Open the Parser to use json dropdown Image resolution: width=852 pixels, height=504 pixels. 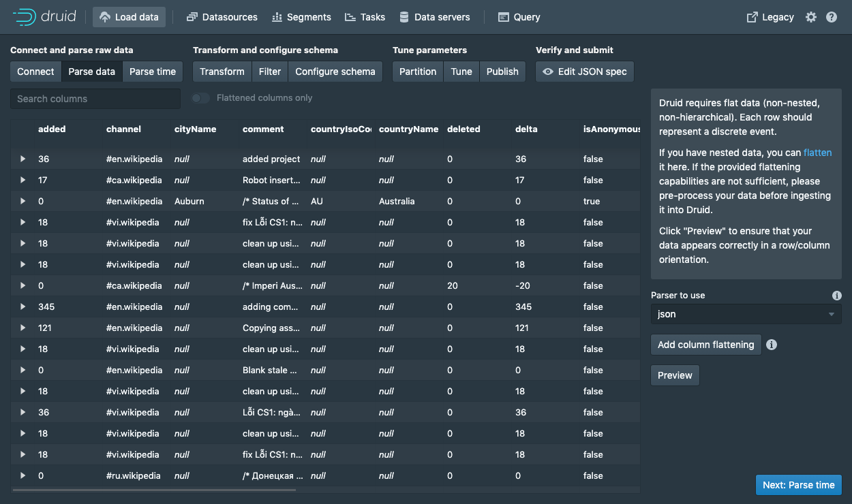click(x=746, y=314)
